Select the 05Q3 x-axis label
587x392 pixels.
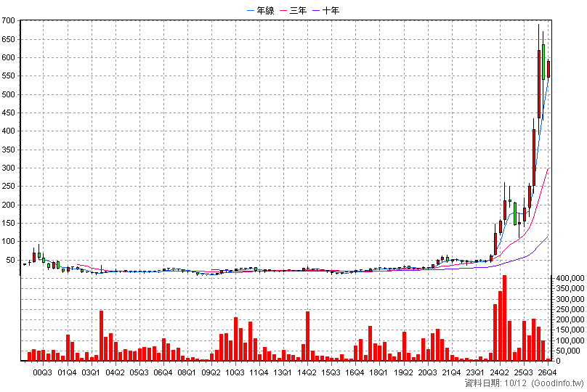click(x=139, y=372)
